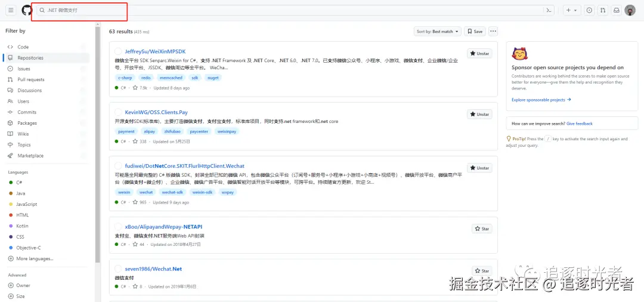Viewport: 644px width, 302px height.
Task: Open the issues icon in header
Action: (589, 10)
